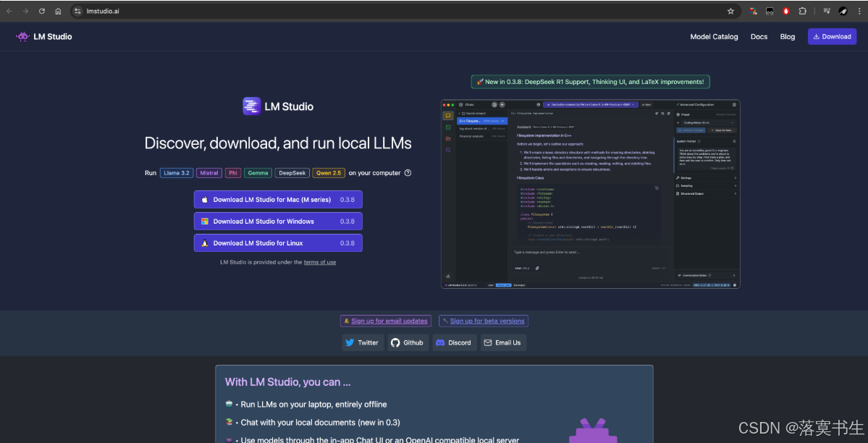Bookmark this page with the star icon

(730, 11)
